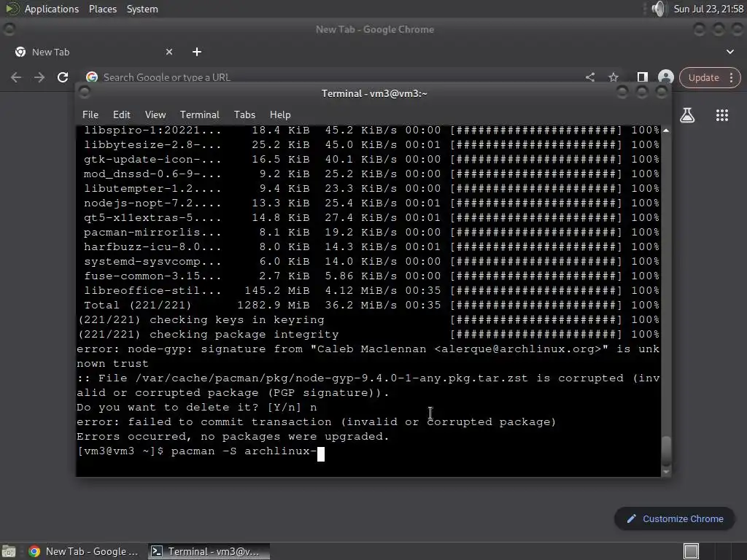This screenshot has height=560, width=747.
Task: Click the 'pacman -S archlinux-' prompt line
Action: [201, 451]
